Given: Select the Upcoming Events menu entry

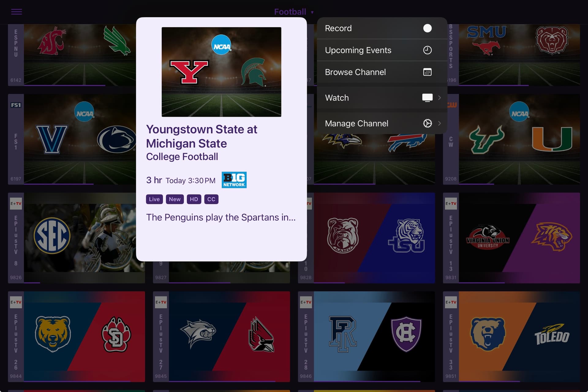Looking at the screenshot, I should coord(382,50).
